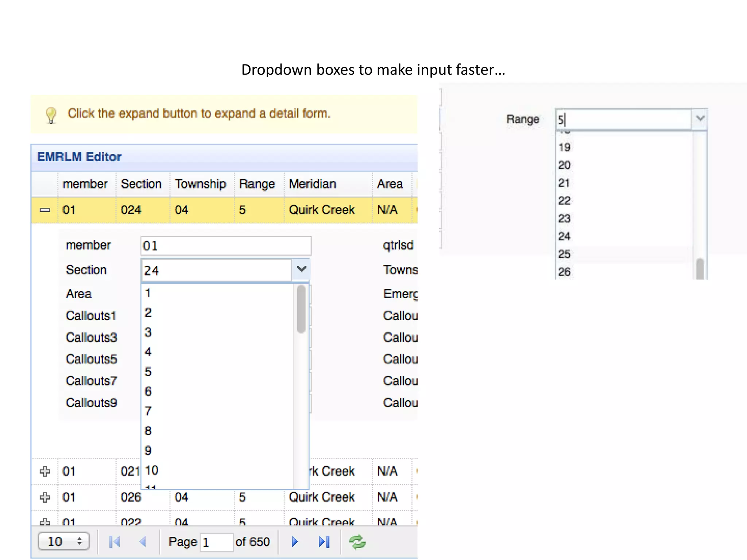747x560 pixels.
Task: Open the Section combo box arrow
Action: [301, 269]
